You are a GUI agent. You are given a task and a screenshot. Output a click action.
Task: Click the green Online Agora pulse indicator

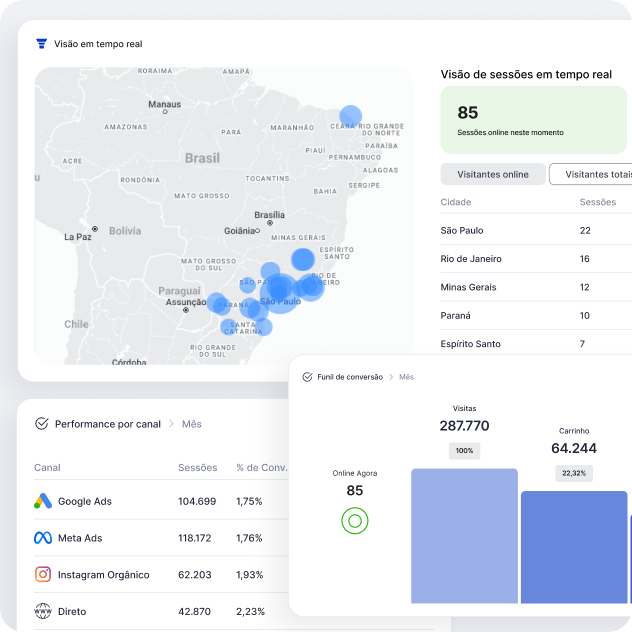point(355,521)
